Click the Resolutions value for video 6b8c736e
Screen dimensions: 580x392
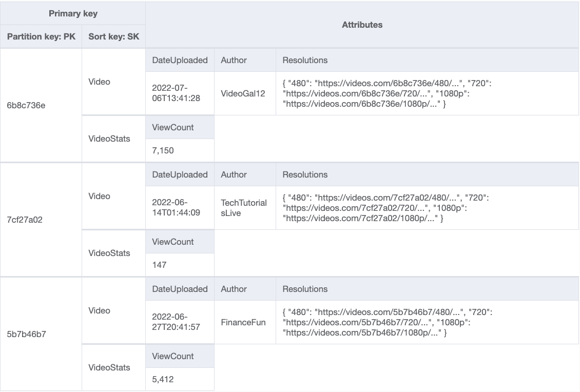[388, 93]
